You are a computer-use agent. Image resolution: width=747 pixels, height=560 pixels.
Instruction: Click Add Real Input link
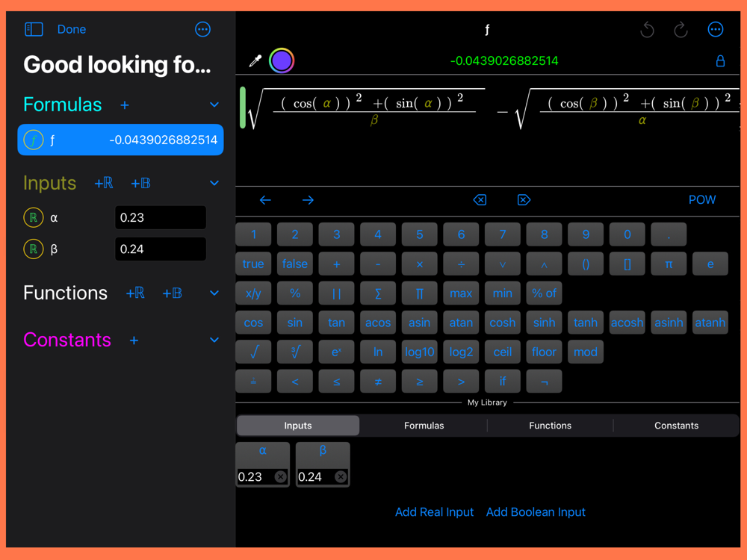pos(435,512)
